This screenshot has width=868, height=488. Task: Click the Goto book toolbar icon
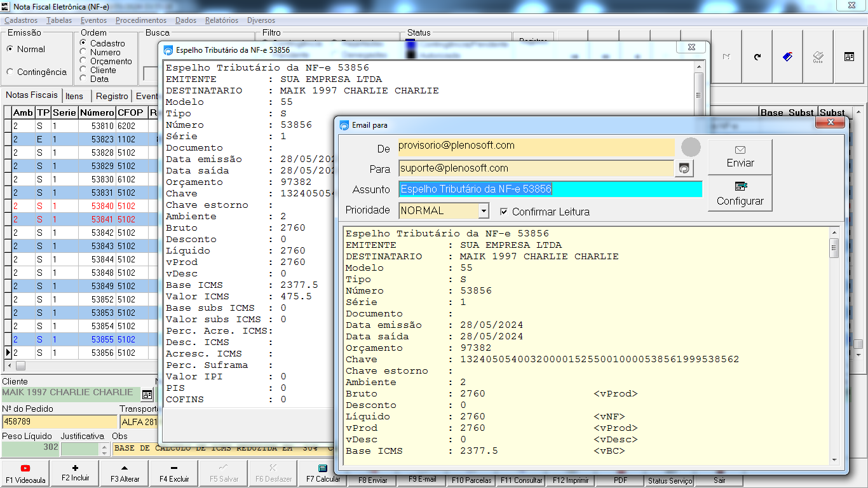(818, 57)
